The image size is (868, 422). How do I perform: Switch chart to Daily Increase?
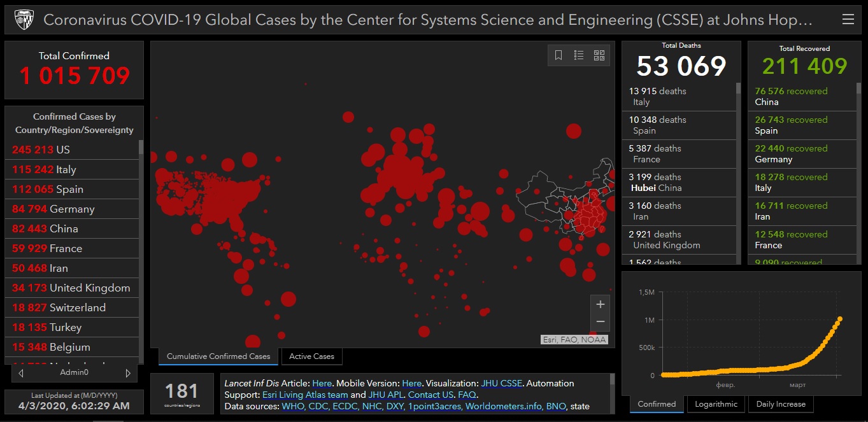(x=781, y=404)
